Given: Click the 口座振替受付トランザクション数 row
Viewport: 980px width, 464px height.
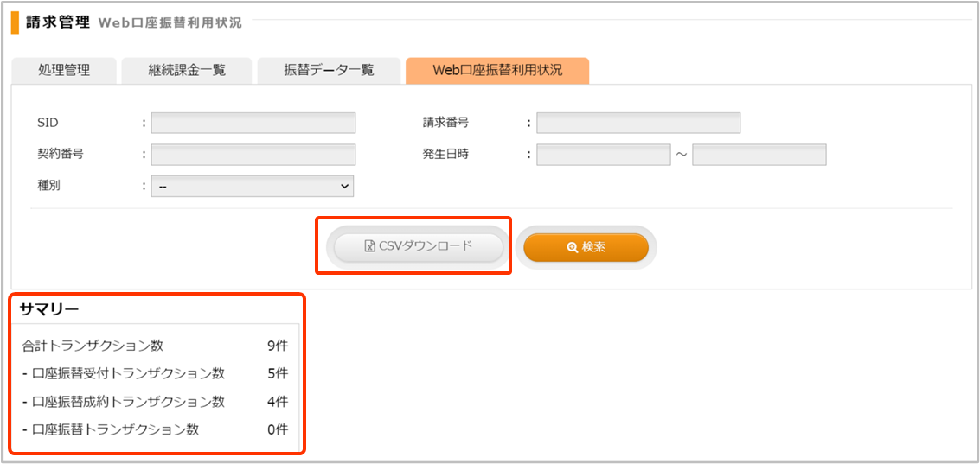Looking at the screenshot, I should point(156,373).
